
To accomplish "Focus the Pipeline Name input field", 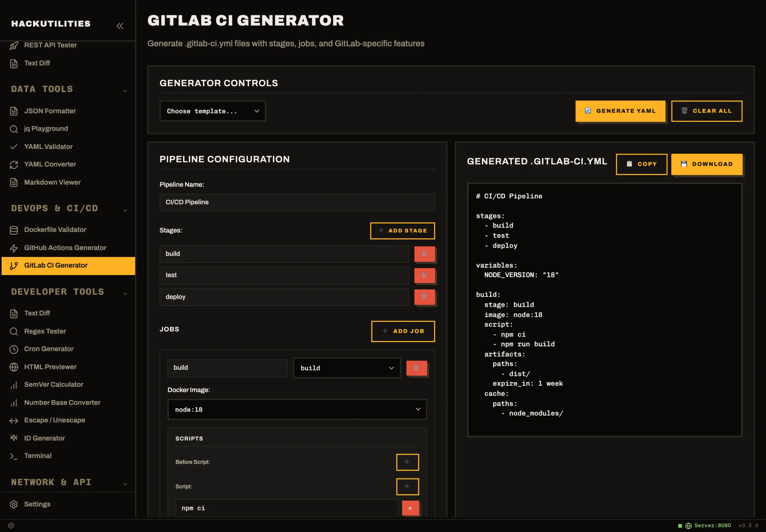I will (297, 202).
